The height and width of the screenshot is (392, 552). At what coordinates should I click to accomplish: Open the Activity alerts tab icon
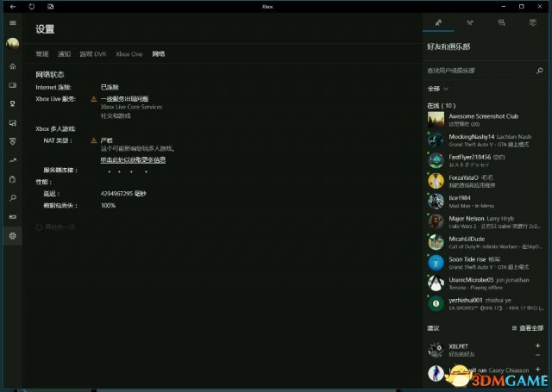(x=533, y=23)
